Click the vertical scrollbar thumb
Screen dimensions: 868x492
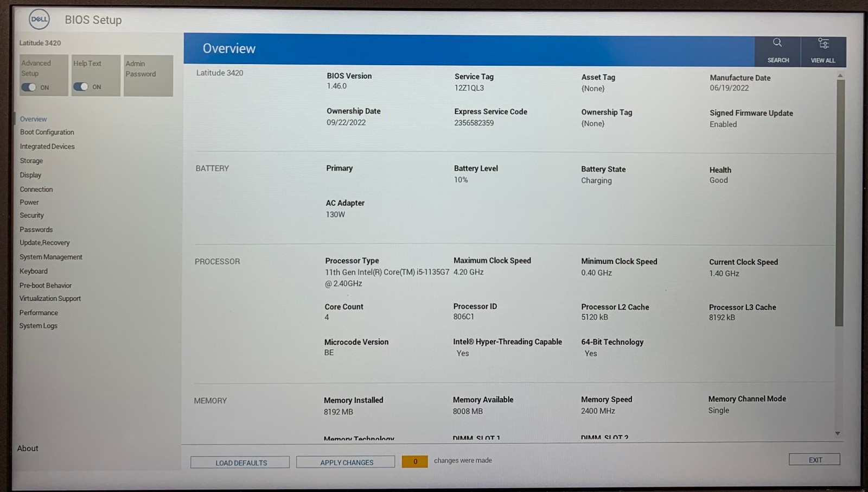(840, 203)
